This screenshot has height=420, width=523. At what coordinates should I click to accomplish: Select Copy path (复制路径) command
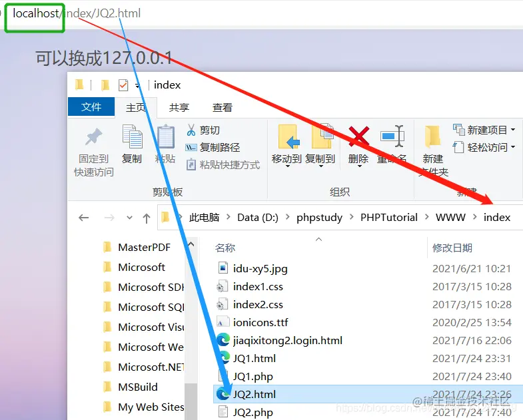point(213,147)
